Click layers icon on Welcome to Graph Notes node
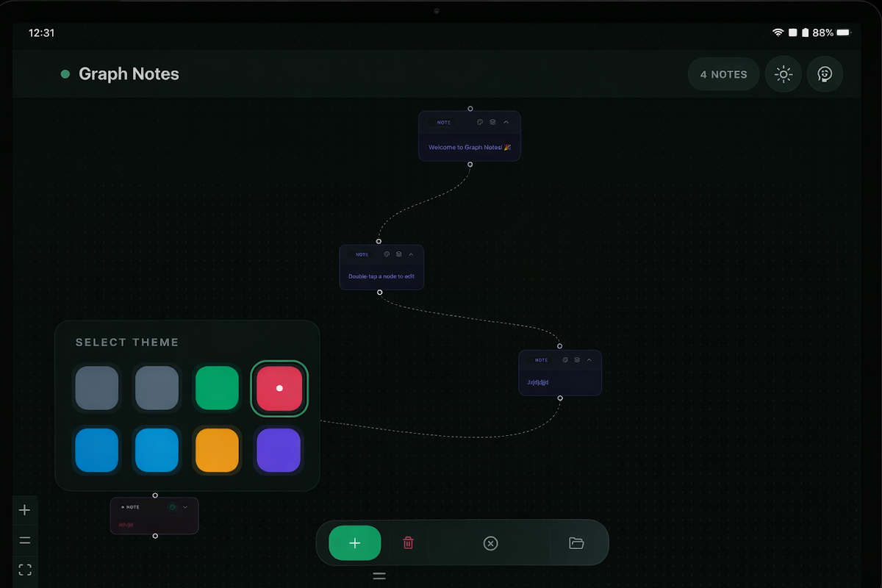The width and height of the screenshot is (882, 588). click(x=492, y=122)
